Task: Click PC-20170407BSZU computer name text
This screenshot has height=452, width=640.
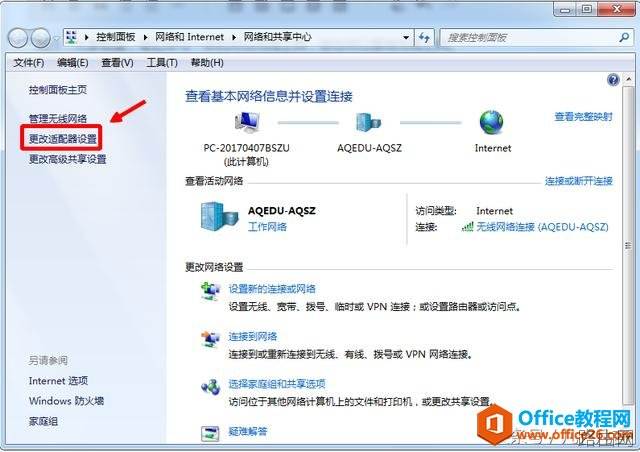Action: 247,148
